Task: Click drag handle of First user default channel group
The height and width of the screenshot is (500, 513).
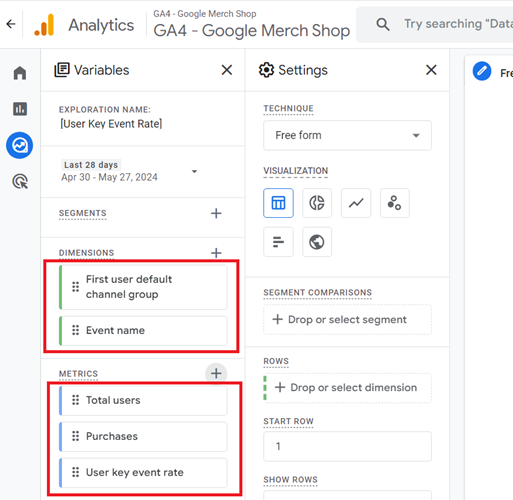Action: click(x=76, y=287)
